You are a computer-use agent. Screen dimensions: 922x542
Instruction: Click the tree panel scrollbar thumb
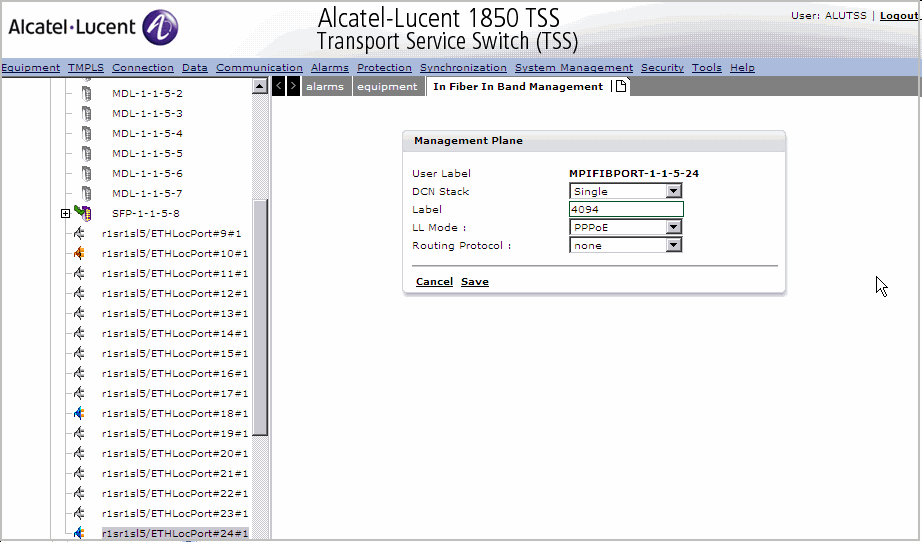[x=260, y=317]
